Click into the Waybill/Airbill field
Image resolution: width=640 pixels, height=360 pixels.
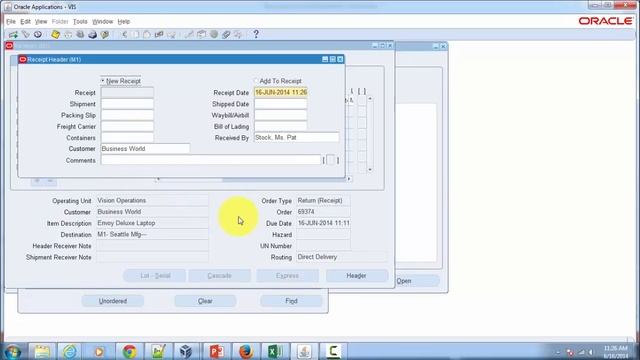point(281,116)
